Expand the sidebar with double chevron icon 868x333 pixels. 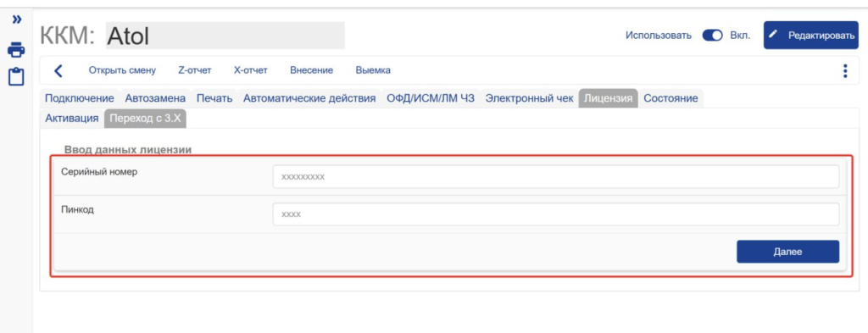click(17, 20)
